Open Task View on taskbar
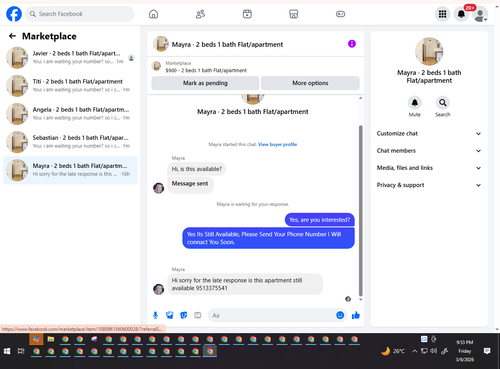 [21, 351]
